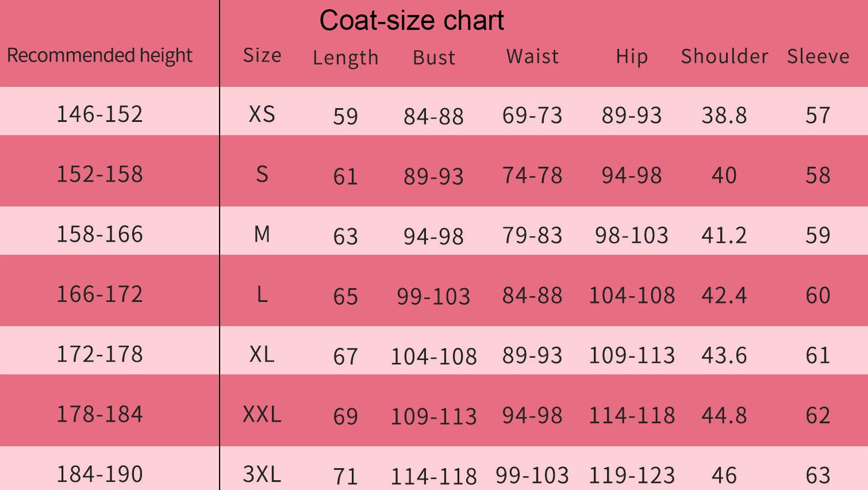Select the Hip column header

[x=632, y=57]
